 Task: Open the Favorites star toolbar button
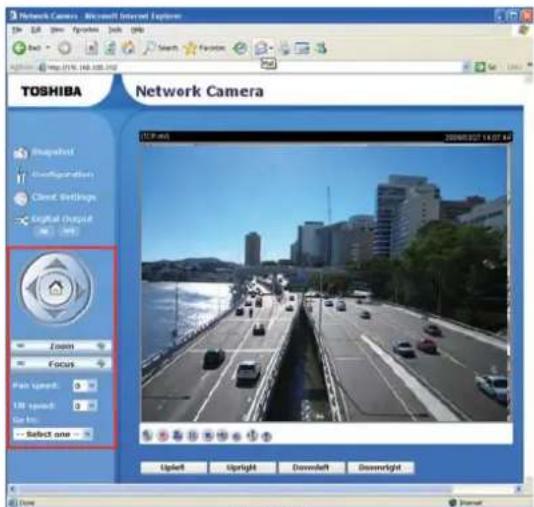[x=204, y=48]
